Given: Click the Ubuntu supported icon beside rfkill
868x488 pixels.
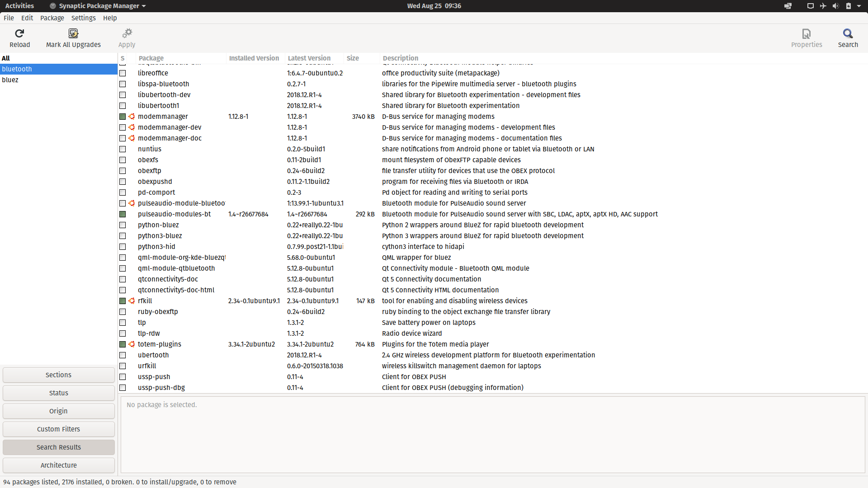Looking at the screenshot, I should click(132, 301).
